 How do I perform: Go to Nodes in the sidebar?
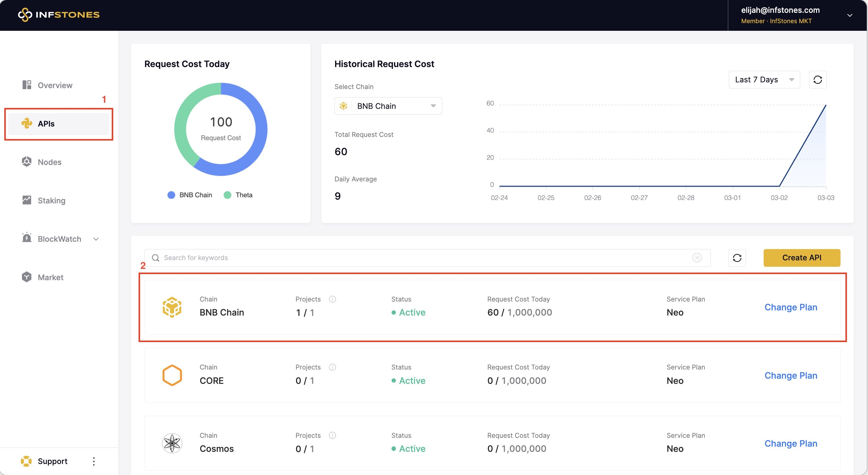pyautogui.click(x=49, y=162)
